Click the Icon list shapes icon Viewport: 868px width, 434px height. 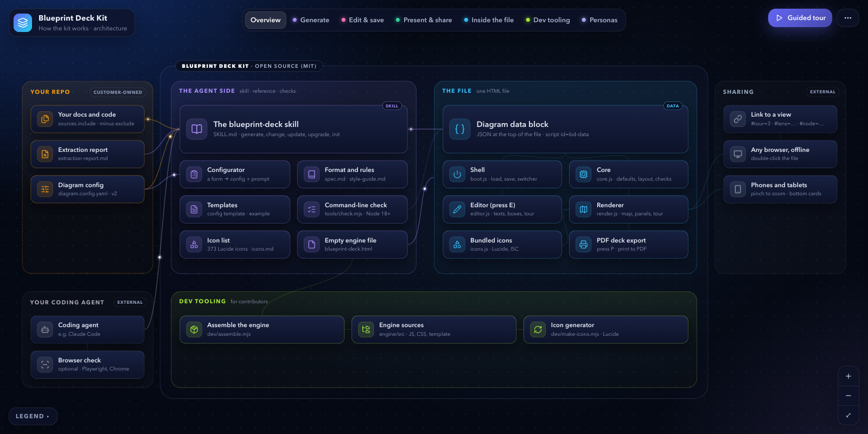point(194,245)
